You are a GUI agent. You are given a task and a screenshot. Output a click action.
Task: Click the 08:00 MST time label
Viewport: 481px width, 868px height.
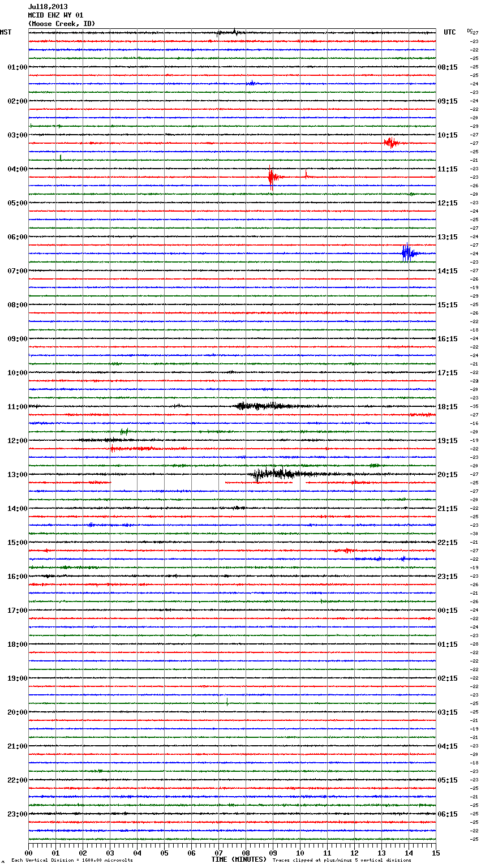click(x=17, y=305)
